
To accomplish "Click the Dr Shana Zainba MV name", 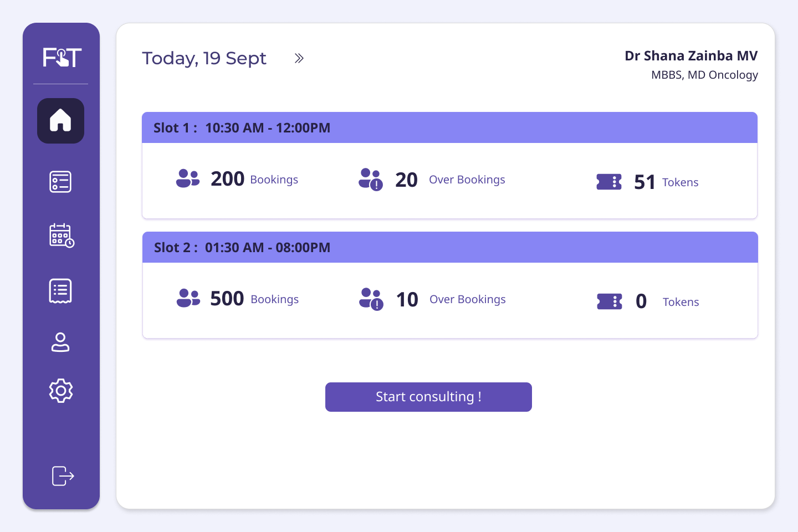I will point(690,56).
